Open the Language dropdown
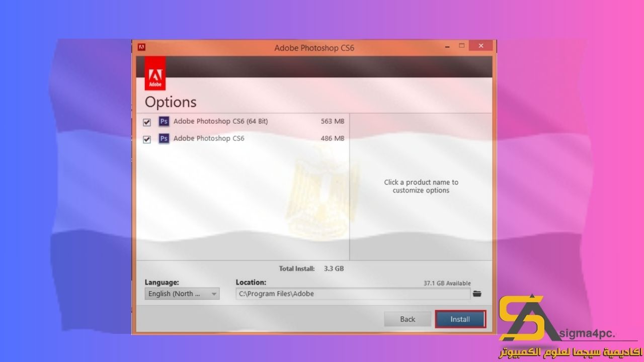Image resolution: width=644 pixels, height=362 pixels. click(182, 294)
